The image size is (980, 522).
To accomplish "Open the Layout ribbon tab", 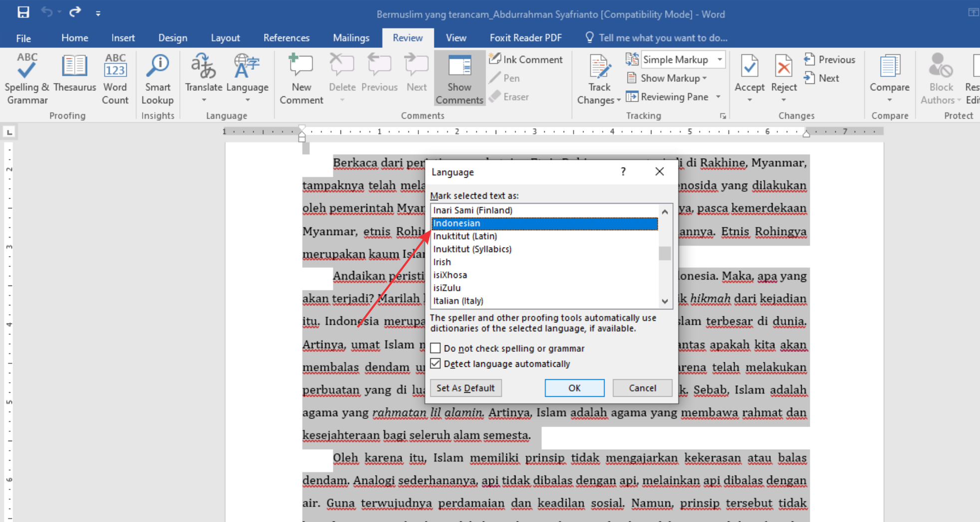I will click(x=225, y=38).
